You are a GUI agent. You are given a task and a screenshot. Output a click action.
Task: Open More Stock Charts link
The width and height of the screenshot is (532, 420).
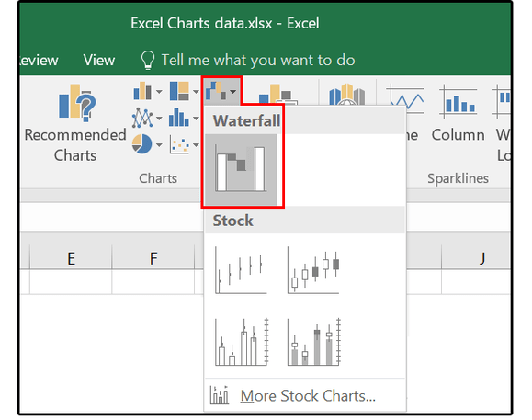click(x=308, y=395)
